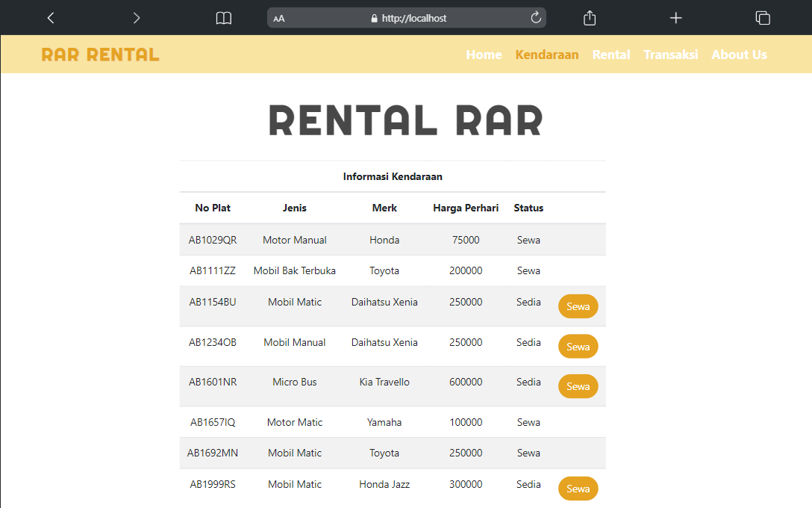Select plate number AB1111ZZ
The image size is (812, 508).
click(213, 270)
